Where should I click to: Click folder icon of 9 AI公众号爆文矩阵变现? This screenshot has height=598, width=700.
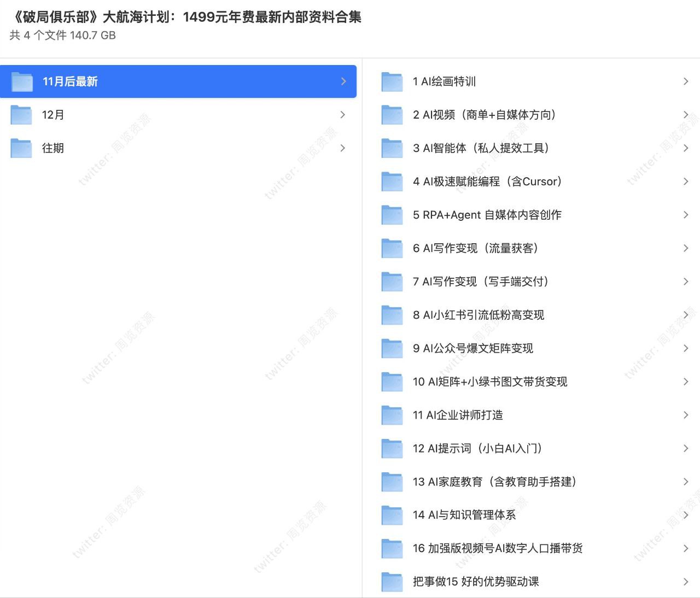coord(392,349)
